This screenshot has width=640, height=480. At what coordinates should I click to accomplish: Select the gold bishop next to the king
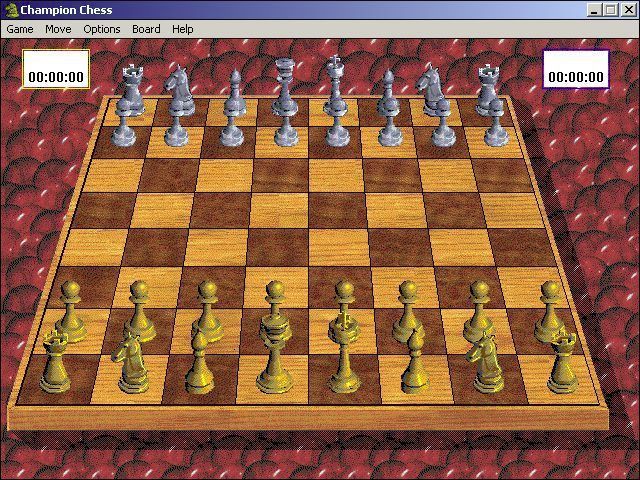pos(414,360)
